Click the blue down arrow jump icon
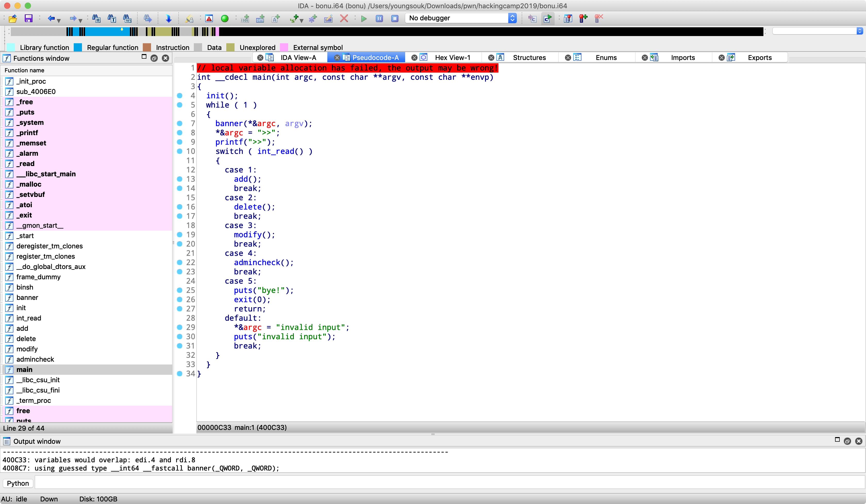 (x=168, y=19)
